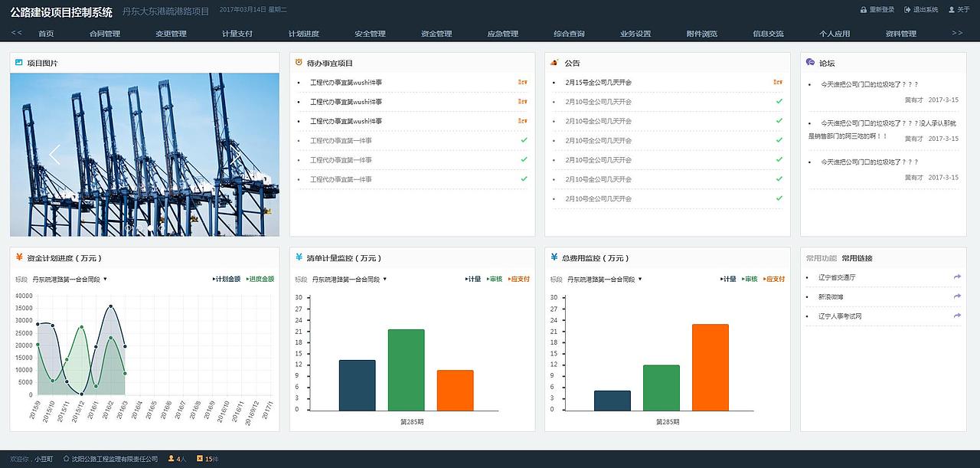Click the 项目图片 panel picture icon
This screenshot has height=468, width=980.
point(18,63)
